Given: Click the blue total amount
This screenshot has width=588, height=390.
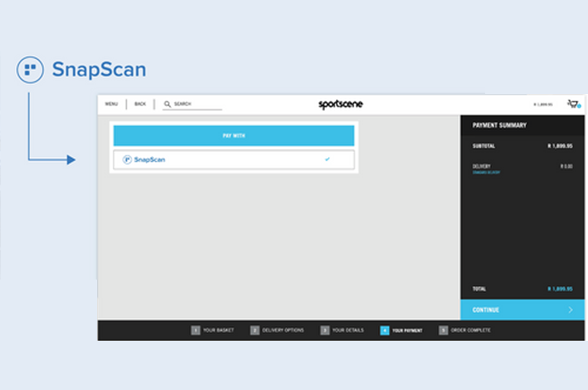Looking at the screenshot, I should coord(560,289).
